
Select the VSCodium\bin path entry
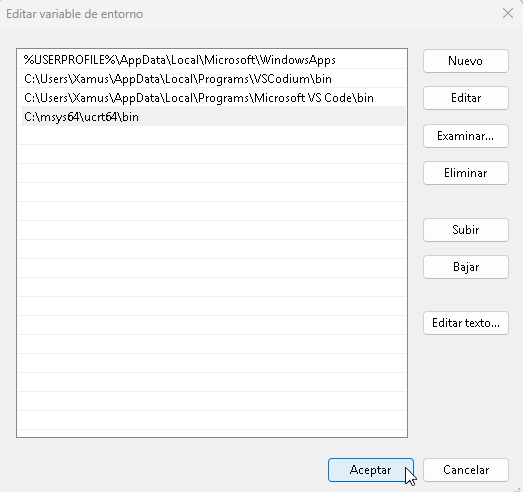point(212,79)
